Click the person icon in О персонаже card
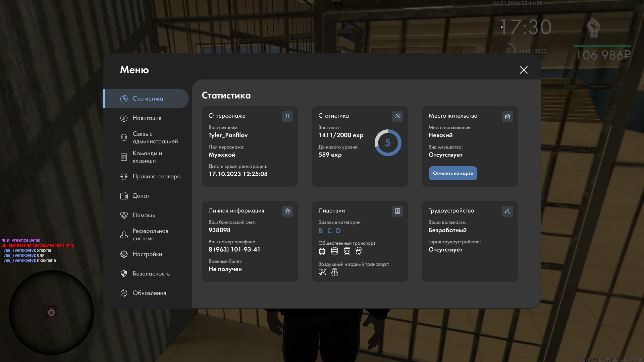 [x=287, y=116]
